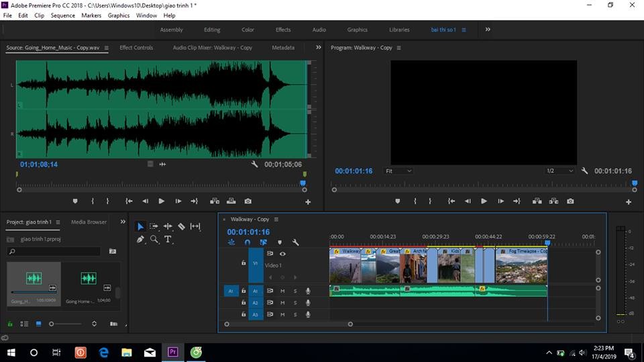Toggle Video 1 track output eye

point(282,254)
